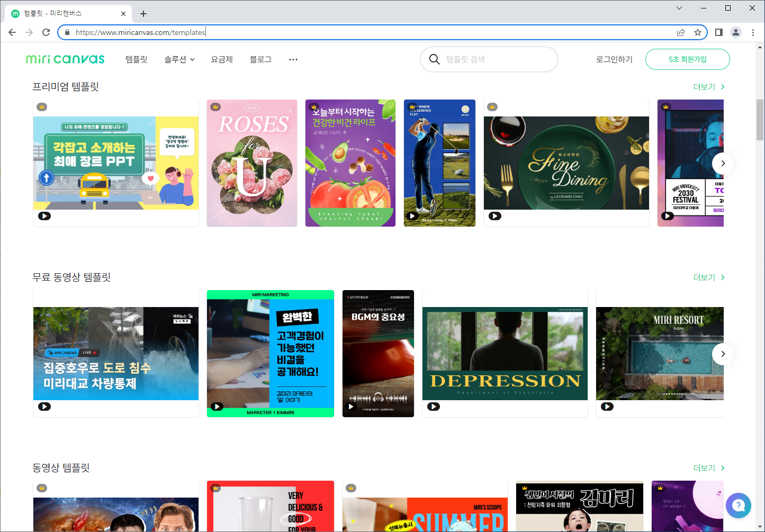Viewport: 765px width, 532px height.
Task: Click the play icon on the golf template
Action: pyautogui.click(x=412, y=216)
